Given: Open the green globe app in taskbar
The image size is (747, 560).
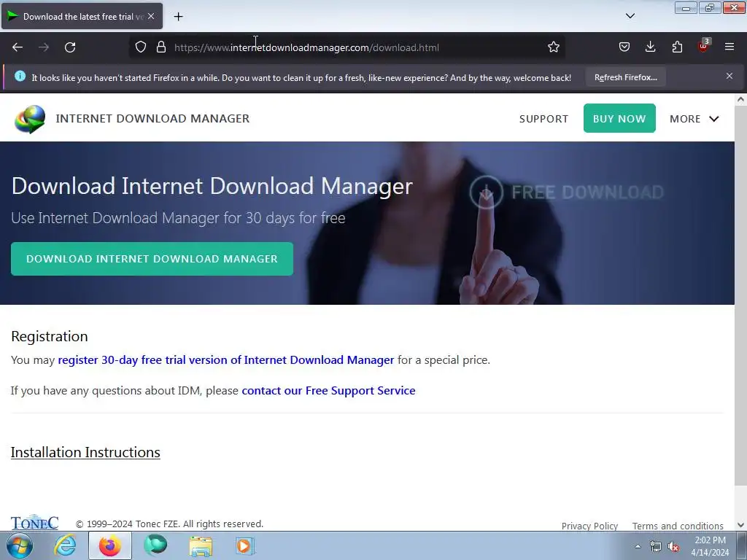Looking at the screenshot, I should pyautogui.click(x=155, y=545).
